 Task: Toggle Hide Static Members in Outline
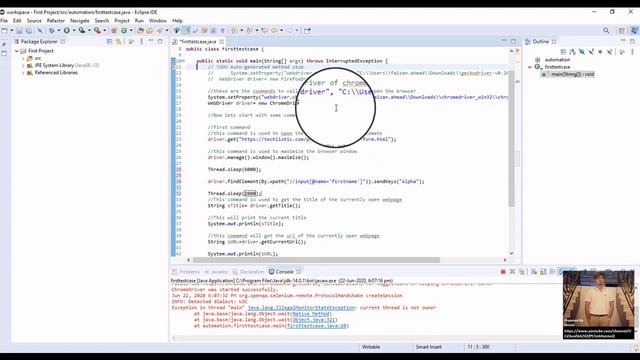591,52
